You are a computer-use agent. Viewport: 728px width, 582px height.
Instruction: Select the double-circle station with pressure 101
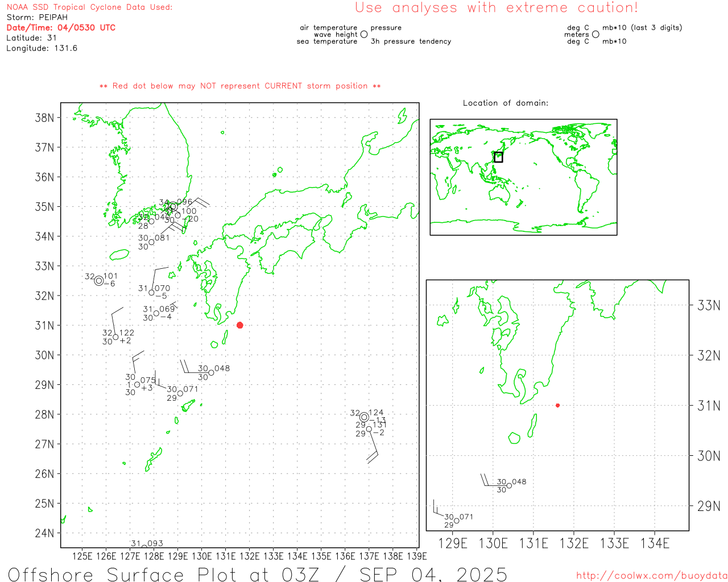pyautogui.click(x=99, y=281)
